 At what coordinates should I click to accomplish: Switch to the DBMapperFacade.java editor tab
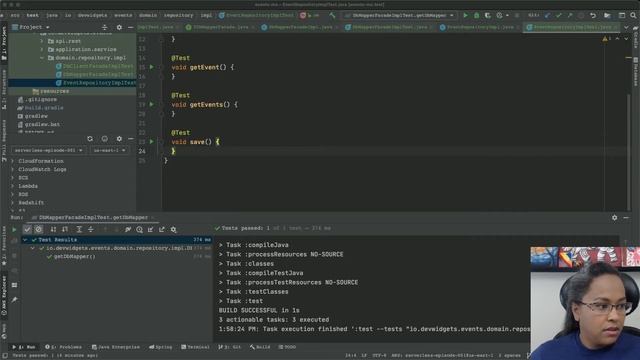[x=221, y=27]
